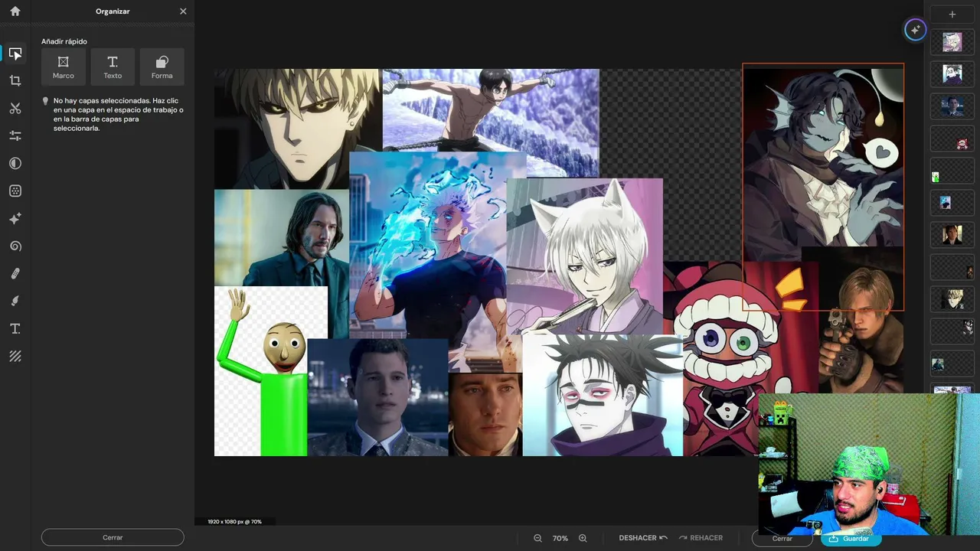Viewport: 980px width, 551px height.
Task: Click the Organizar panel title
Action: click(x=113, y=11)
